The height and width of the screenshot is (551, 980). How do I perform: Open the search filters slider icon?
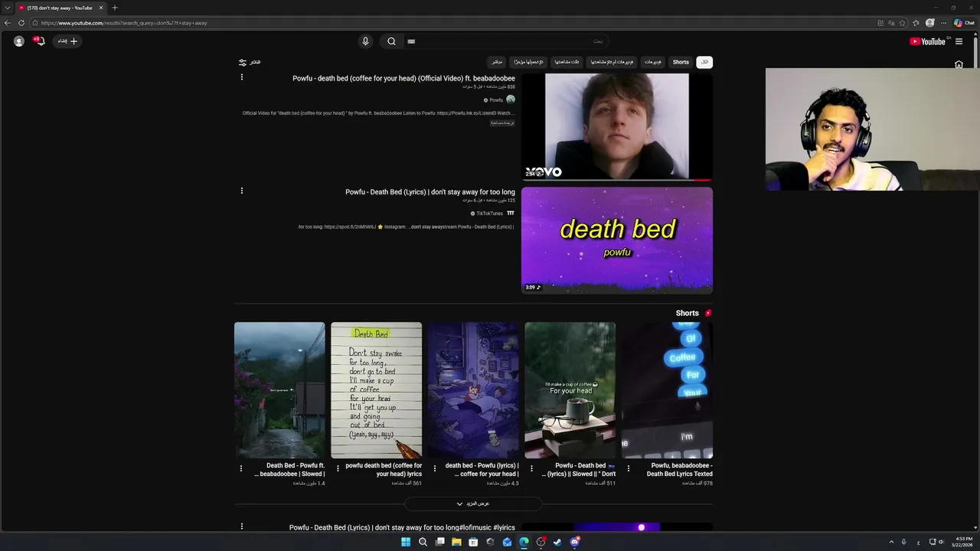click(243, 62)
